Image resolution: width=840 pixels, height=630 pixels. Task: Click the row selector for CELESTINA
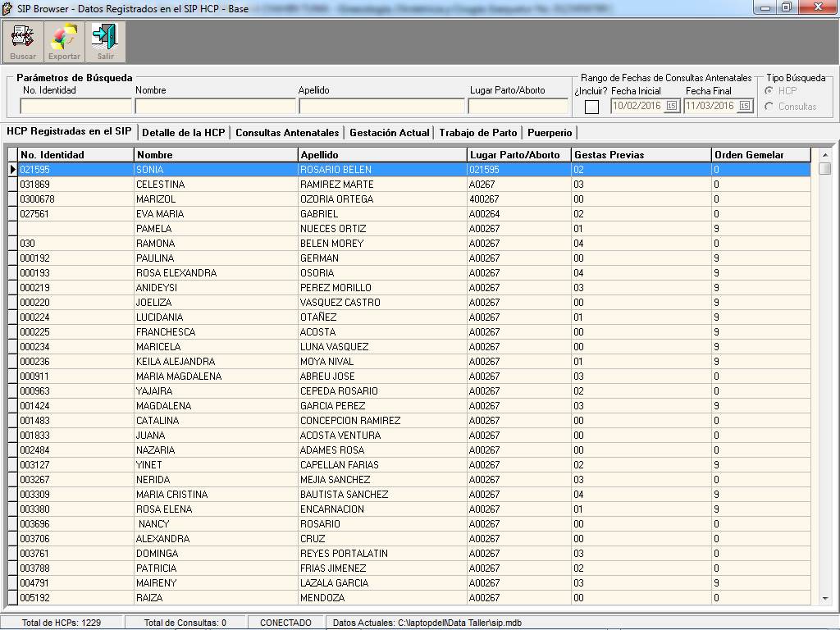point(12,185)
